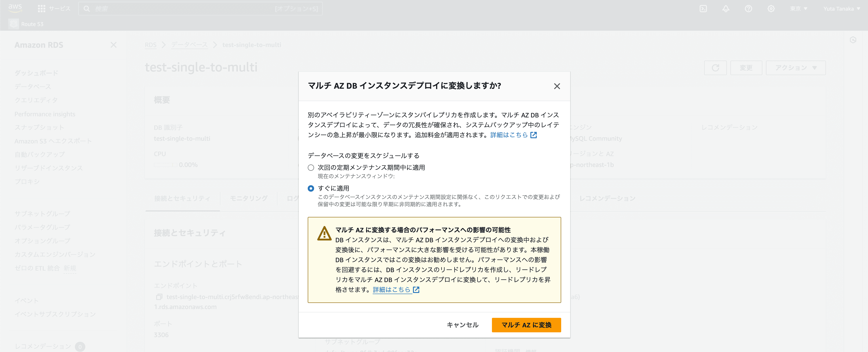Viewport: 868px width, 352px height.
Task: Open イベント in sidebar
Action: tap(27, 300)
